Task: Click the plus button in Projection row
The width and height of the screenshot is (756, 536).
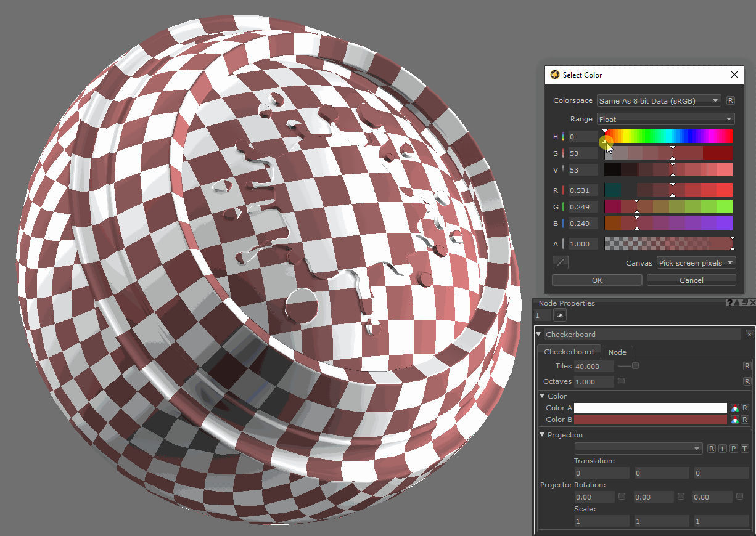Action: (723, 449)
